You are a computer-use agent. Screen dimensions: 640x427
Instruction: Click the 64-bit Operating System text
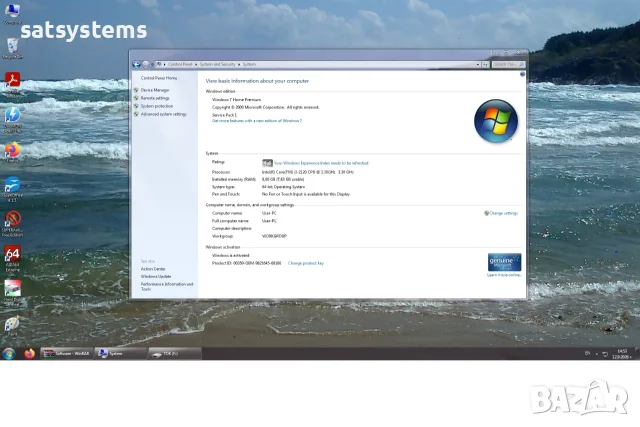(x=283, y=187)
